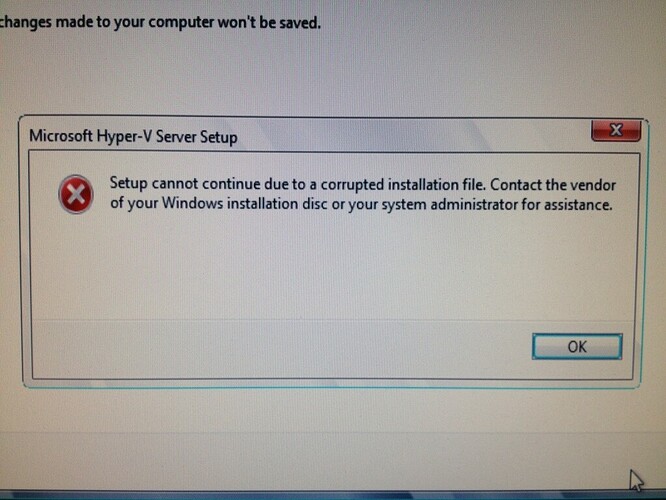The image size is (666, 500).
Task: Click the OK button
Action: point(577,347)
